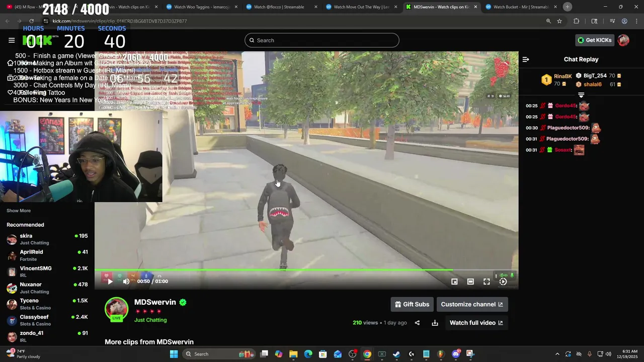Mute the clip using the speaker icon
Screen dimensions: 644x362
click(x=126, y=282)
